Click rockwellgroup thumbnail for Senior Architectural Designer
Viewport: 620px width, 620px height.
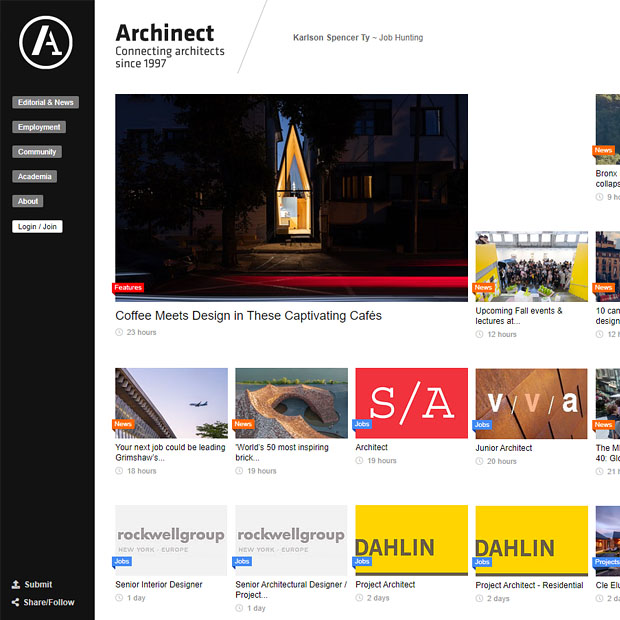point(291,540)
